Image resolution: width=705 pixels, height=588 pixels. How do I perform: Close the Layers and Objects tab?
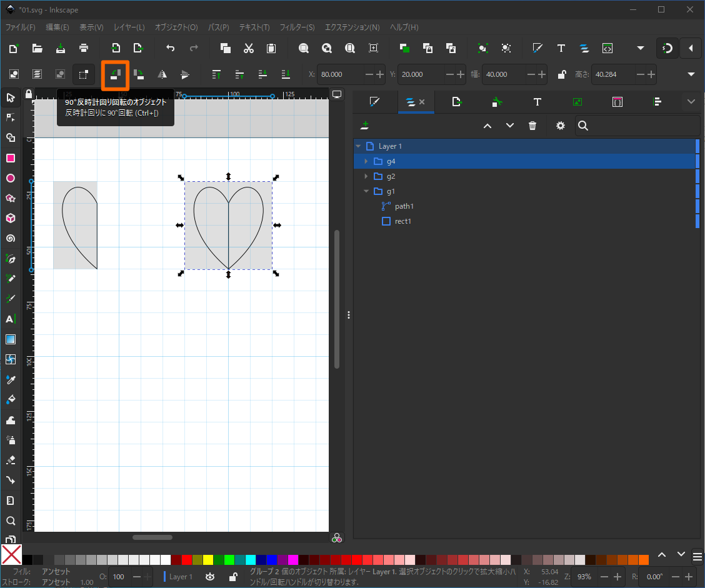(x=422, y=102)
